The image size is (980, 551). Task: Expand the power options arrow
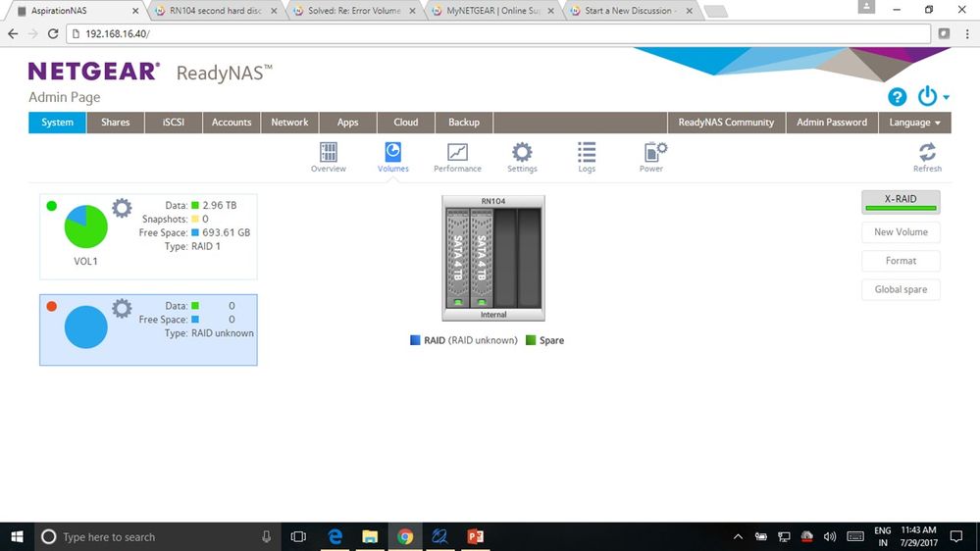(947, 97)
